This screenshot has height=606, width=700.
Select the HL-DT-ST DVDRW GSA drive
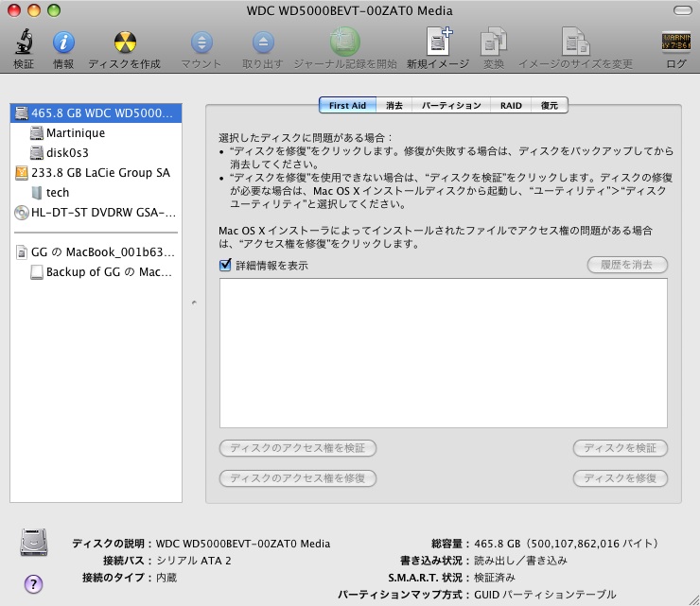tap(96, 213)
